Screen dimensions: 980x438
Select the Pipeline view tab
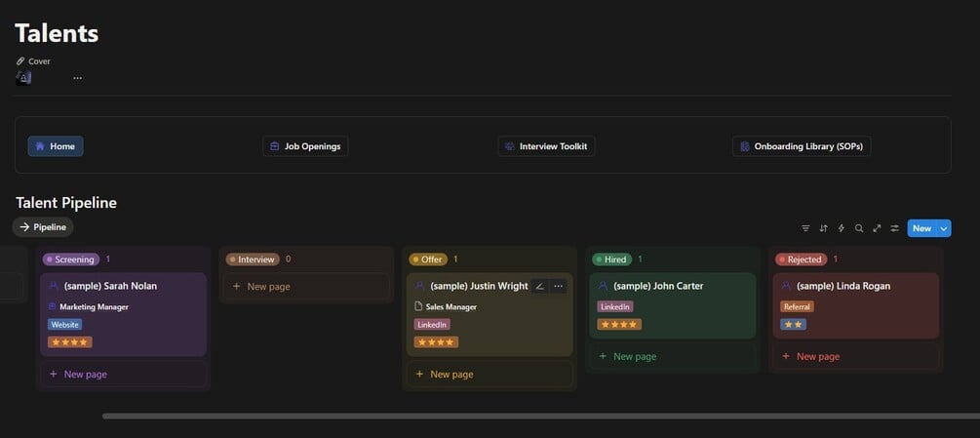pyautogui.click(x=43, y=227)
